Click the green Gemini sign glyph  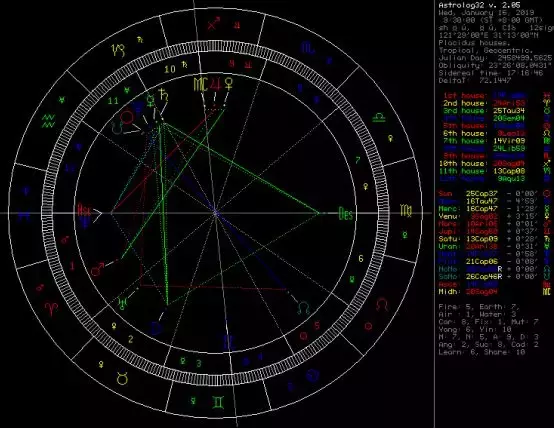(x=218, y=402)
